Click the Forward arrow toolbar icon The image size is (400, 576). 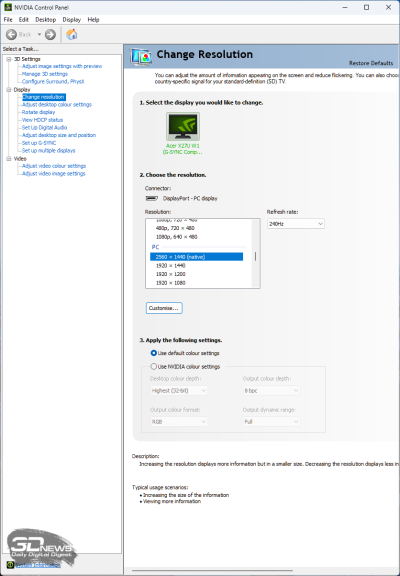(50, 35)
